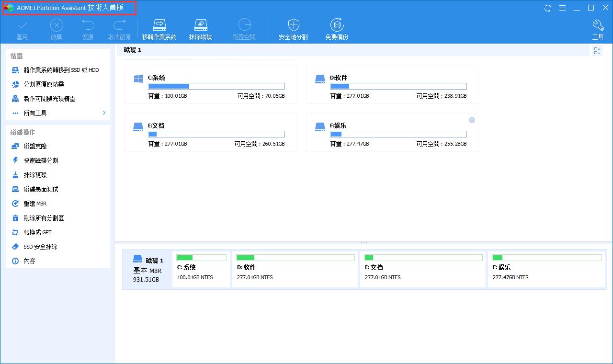Screen dimensions: 613x364
Task: Select the C:系统 partition card
Action: 210,85
